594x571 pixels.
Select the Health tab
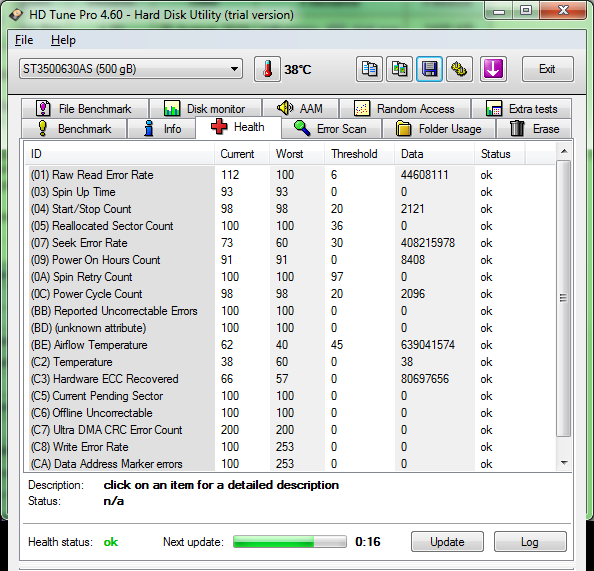(238, 127)
